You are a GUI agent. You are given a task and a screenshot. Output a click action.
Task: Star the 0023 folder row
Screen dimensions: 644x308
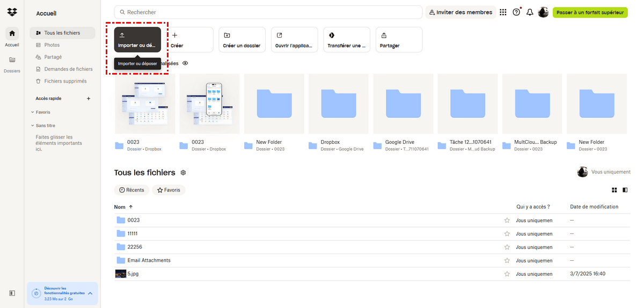pyautogui.click(x=507, y=220)
